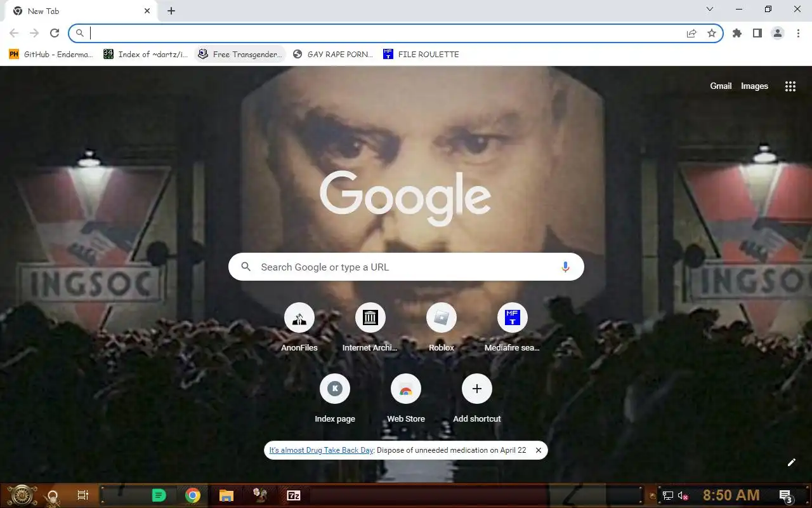The width and height of the screenshot is (812, 508).
Task: Toggle the Chrome side panel
Action: pyautogui.click(x=757, y=33)
